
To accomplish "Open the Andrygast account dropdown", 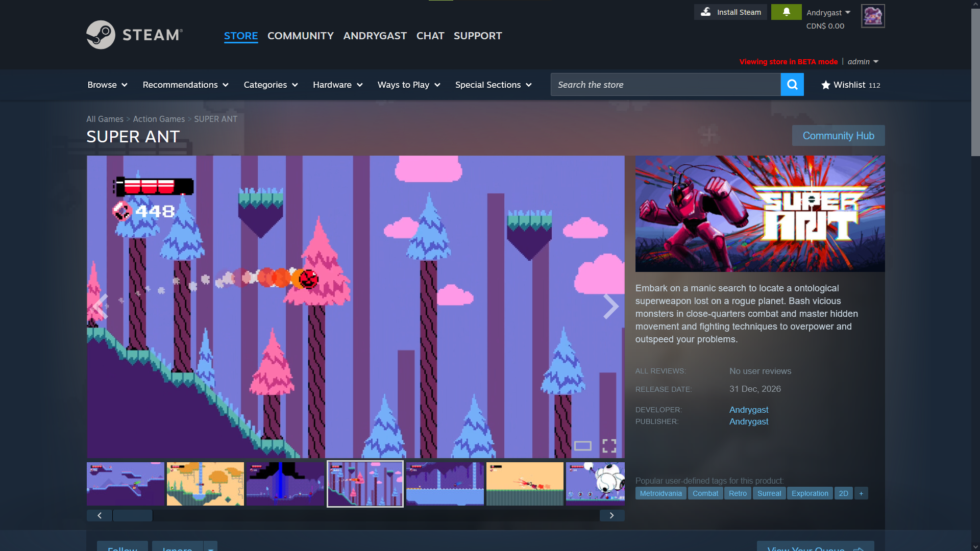I will (828, 13).
